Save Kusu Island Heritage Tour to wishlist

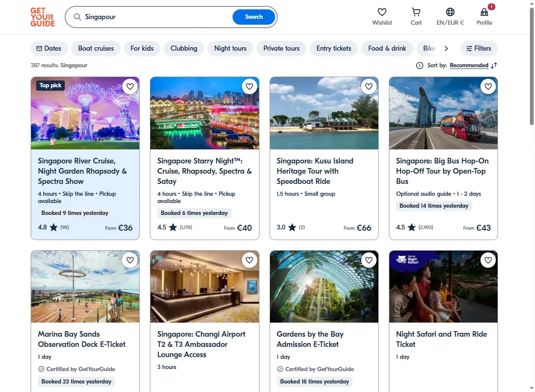369,86
